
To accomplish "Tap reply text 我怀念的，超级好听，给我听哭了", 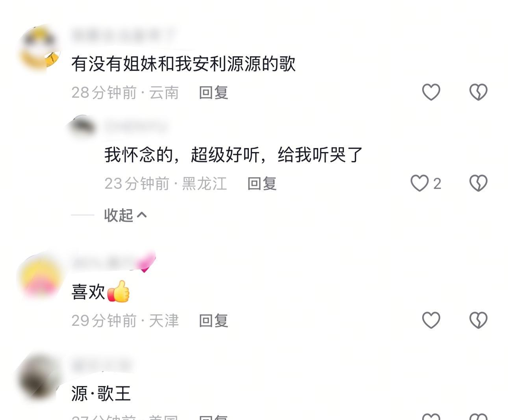I will 233,154.
